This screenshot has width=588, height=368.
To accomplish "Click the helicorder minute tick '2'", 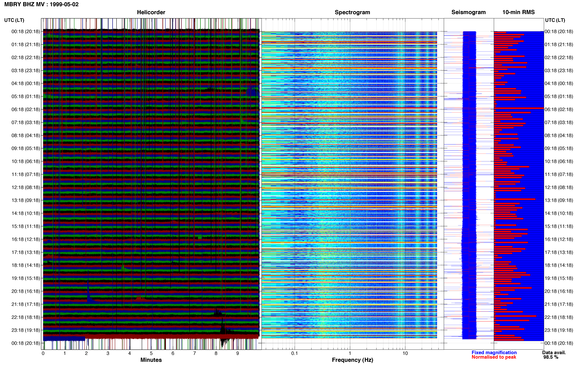I will (86, 353).
